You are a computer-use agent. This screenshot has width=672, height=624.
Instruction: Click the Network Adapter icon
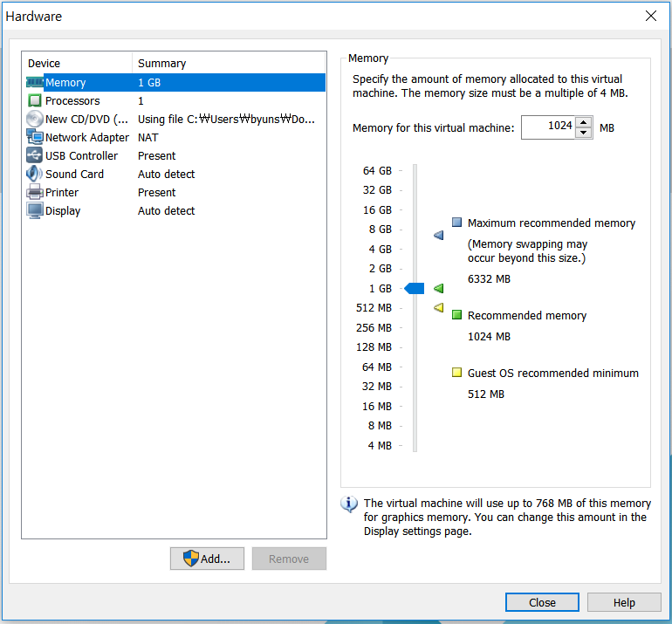pos(35,137)
